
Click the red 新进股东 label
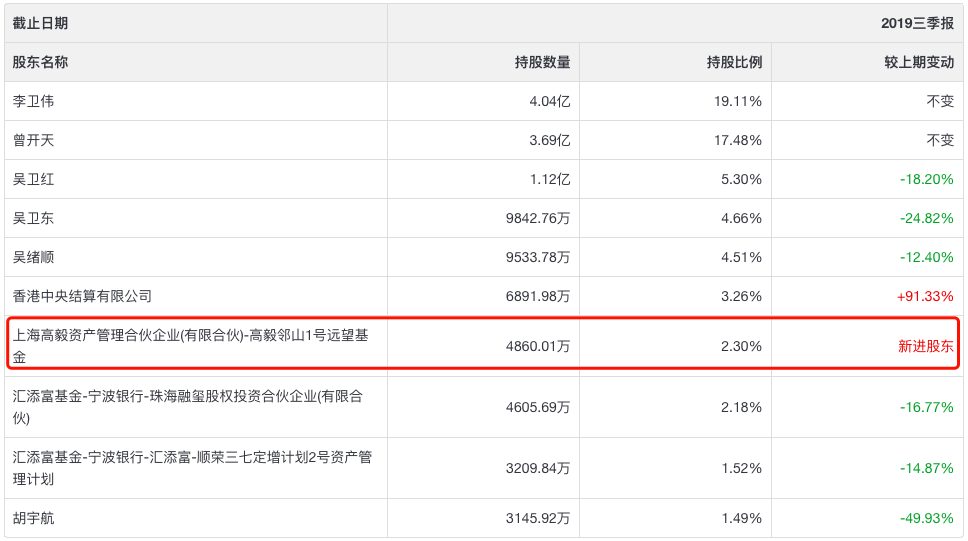click(925, 346)
